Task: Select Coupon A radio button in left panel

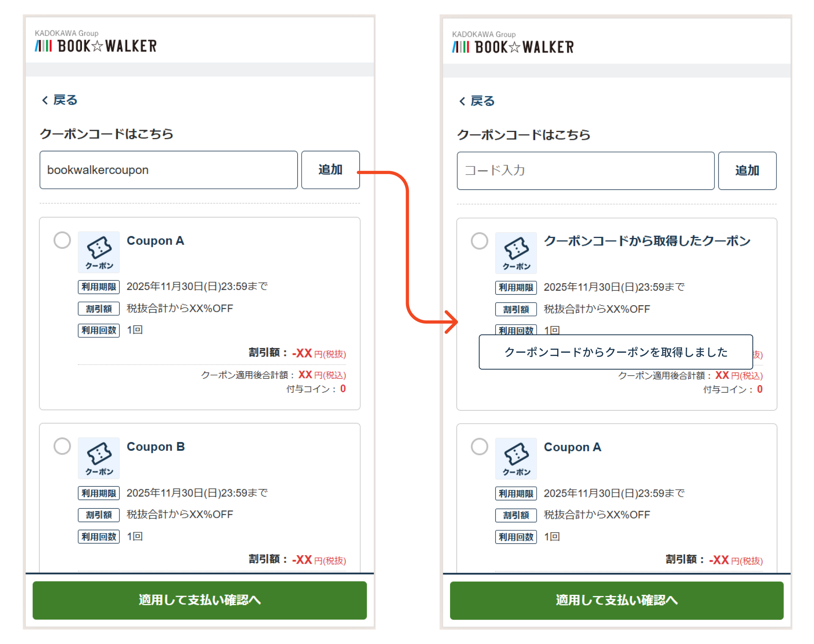Action: [x=62, y=240]
